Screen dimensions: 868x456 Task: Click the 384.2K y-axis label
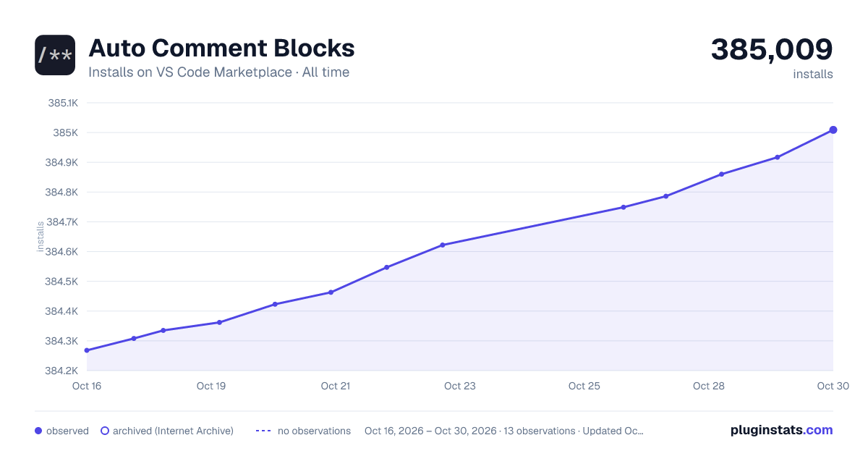point(61,371)
